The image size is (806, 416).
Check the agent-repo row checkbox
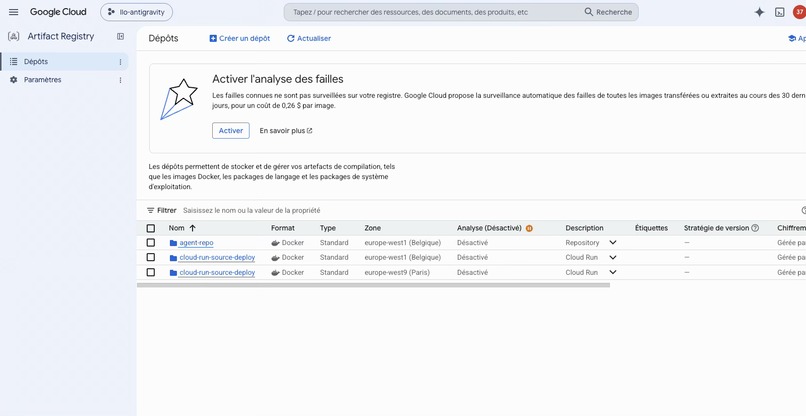[x=151, y=243]
